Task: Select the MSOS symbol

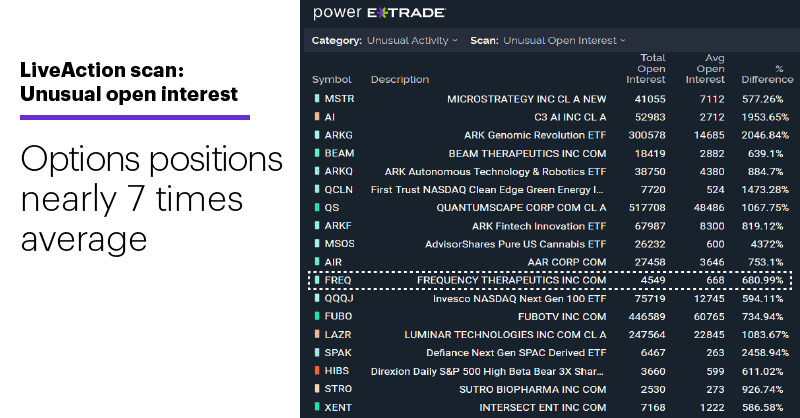Action: tap(339, 244)
